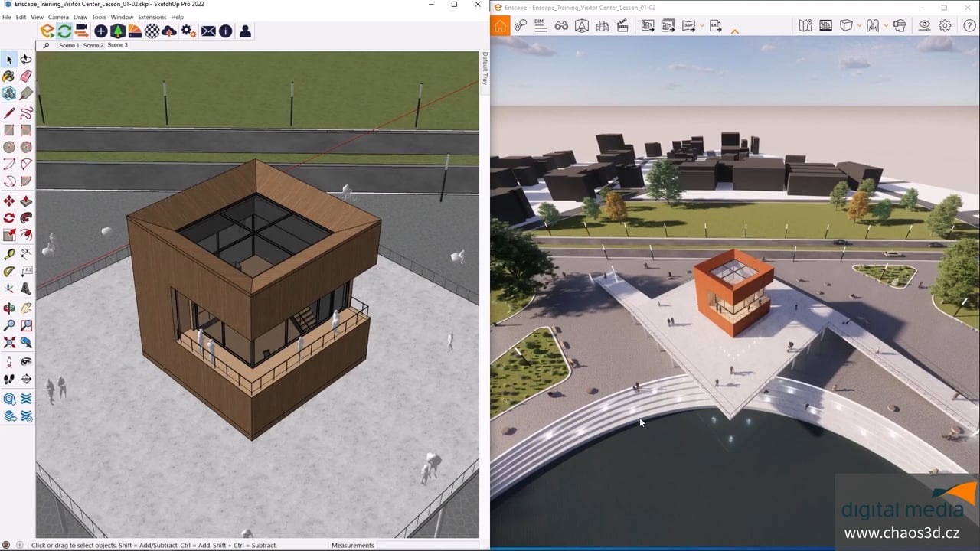Open the Default Tray side panel

tap(484, 69)
